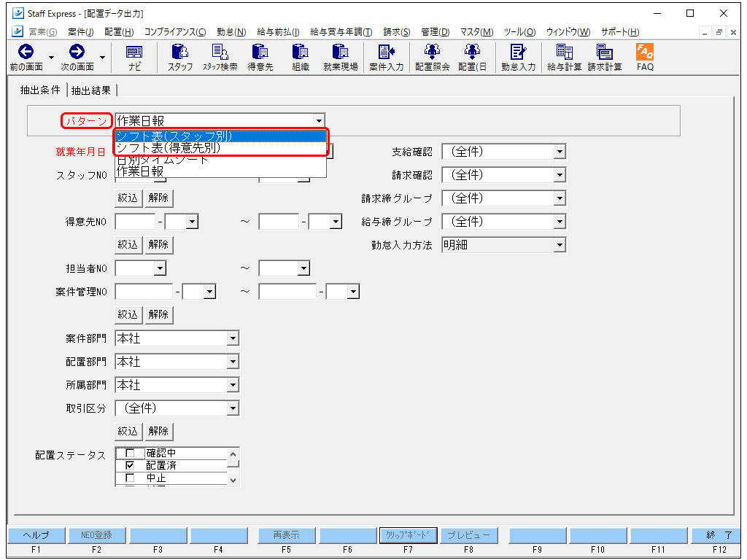
Task: Go back with the 前の画面 arrow icon
Action: 26,52
